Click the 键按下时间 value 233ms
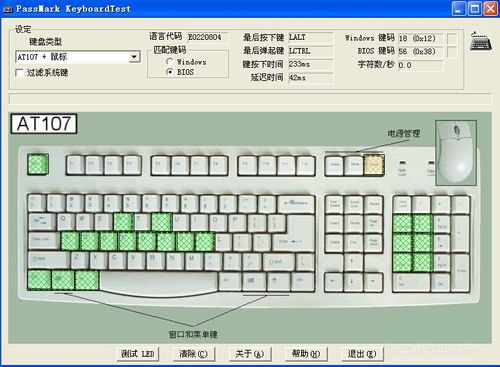The image size is (500, 367). pyautogui.click(x=311, y=64)
